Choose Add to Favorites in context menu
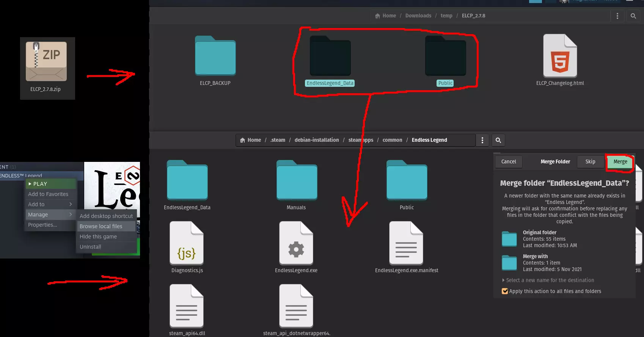 coord(51,194)
